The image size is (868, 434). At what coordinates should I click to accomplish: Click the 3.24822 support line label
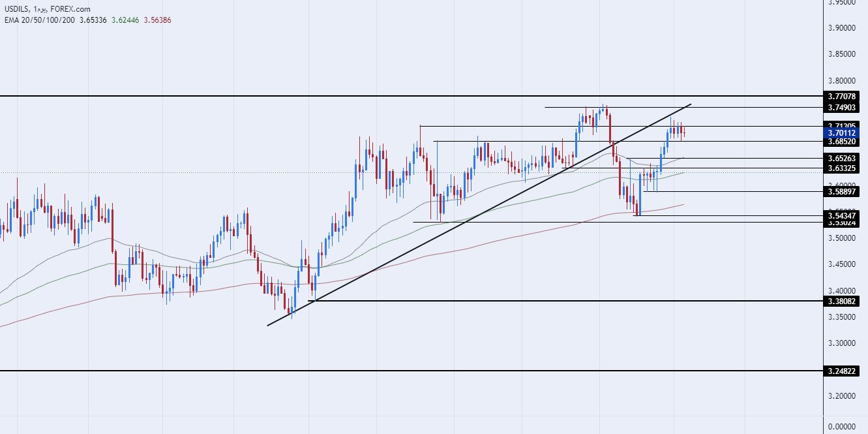tap(843, 371)
